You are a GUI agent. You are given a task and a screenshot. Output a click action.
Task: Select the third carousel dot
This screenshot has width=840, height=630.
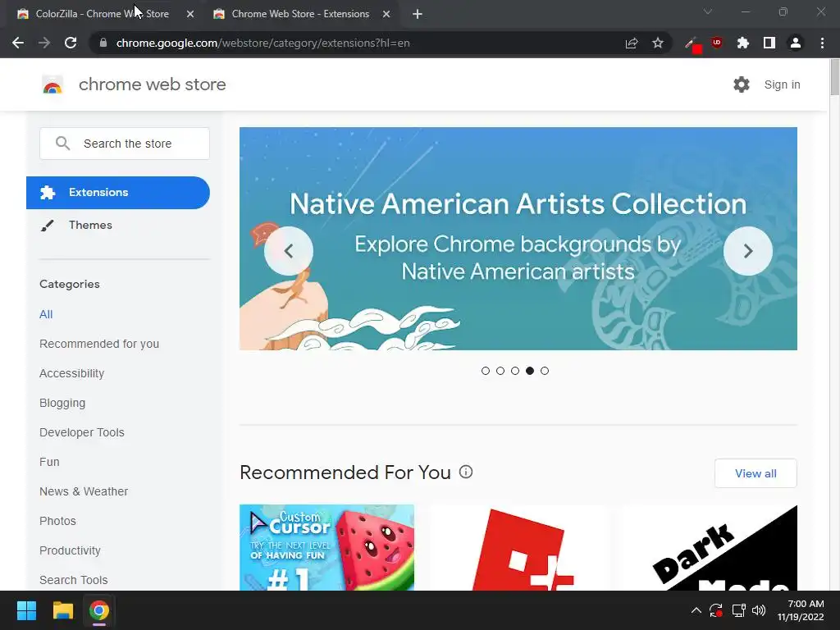coord(515,371)
